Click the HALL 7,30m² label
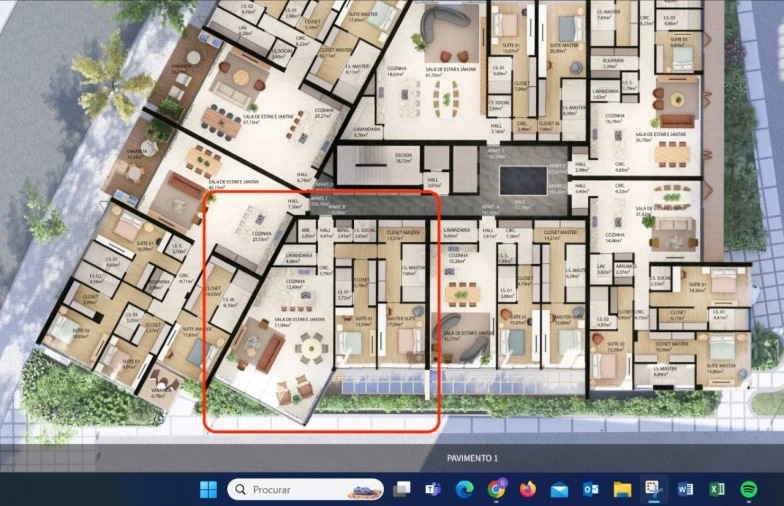The width and height of the screenshot is (784, 506). (294, 204)
